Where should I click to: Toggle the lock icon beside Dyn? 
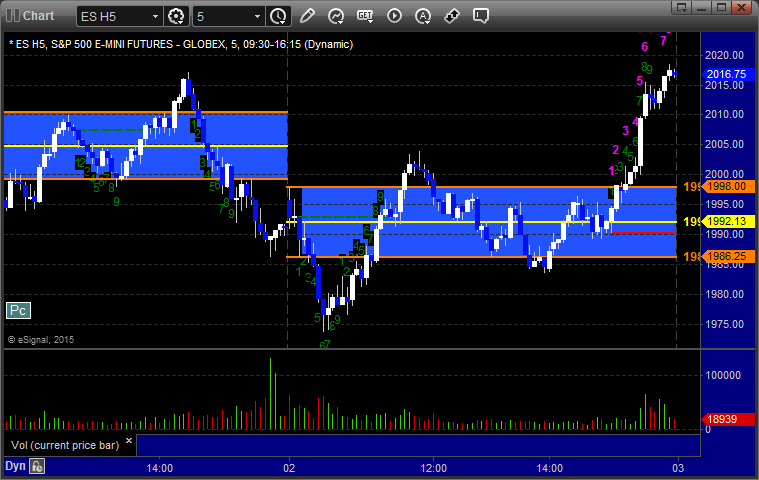coord(37,466)
